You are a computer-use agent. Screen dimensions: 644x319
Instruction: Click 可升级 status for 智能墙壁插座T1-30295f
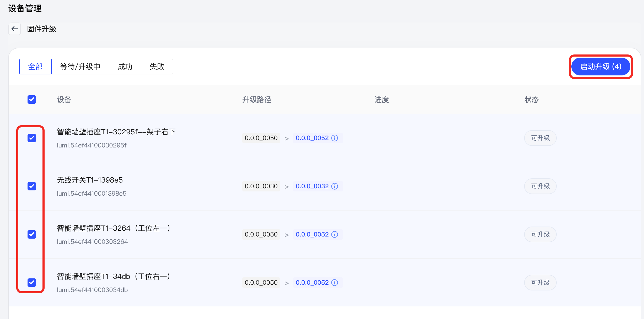point(540,138)
